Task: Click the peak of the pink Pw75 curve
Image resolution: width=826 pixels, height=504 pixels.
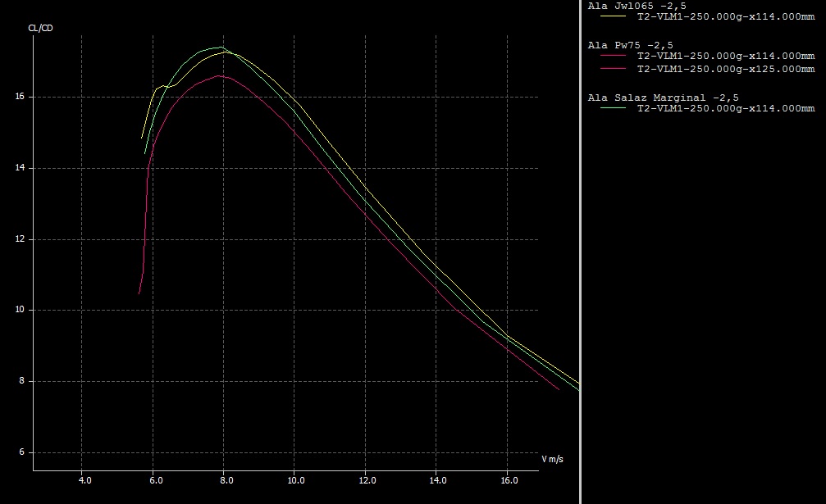Action: (x=219, y=75)
